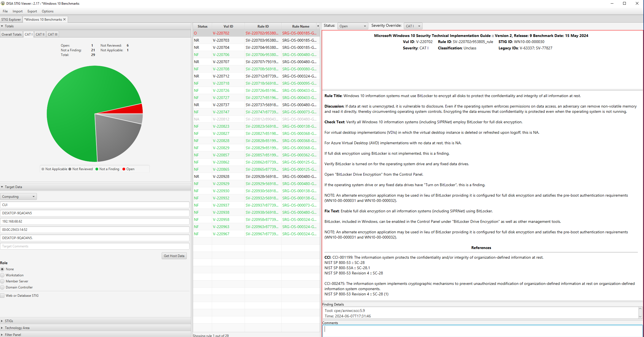Collapse the Totals section
Screen dimensions: 644x337
pos(2,26)
